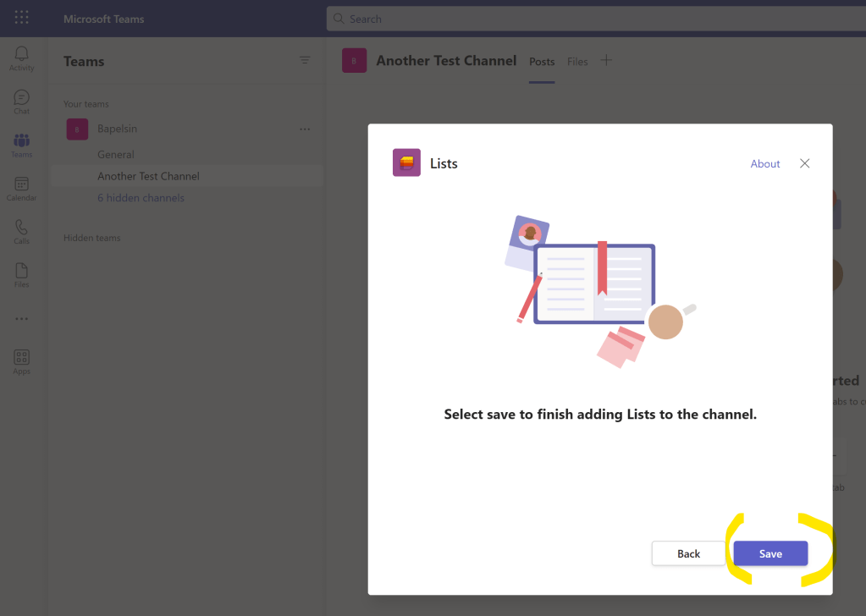Click the Back button in dialog

[688, 553]
